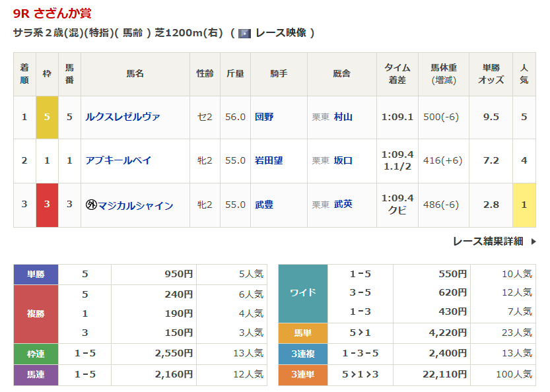Click the teal ワイド payout label
550x392 pixels.
click(x=303, y=292)
